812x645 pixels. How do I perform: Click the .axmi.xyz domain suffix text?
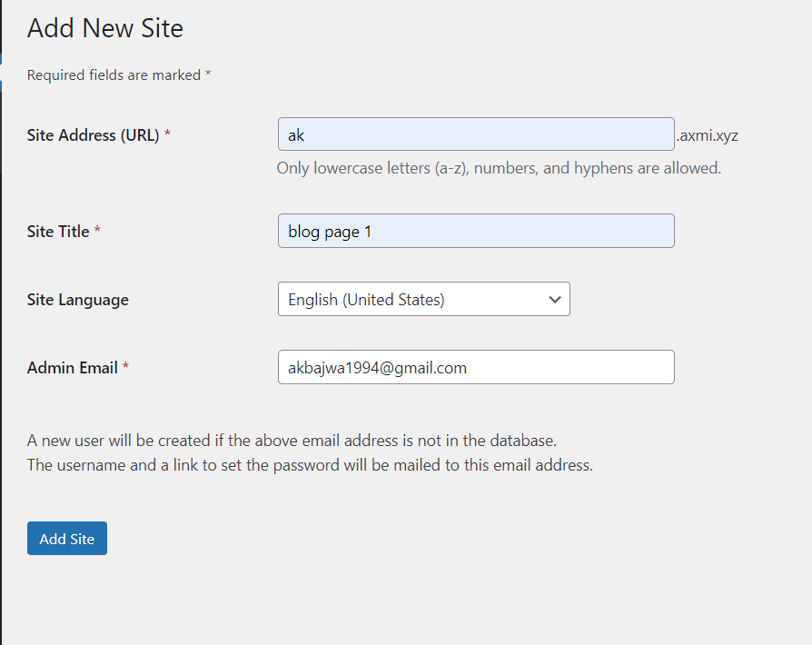coord(707,135)
